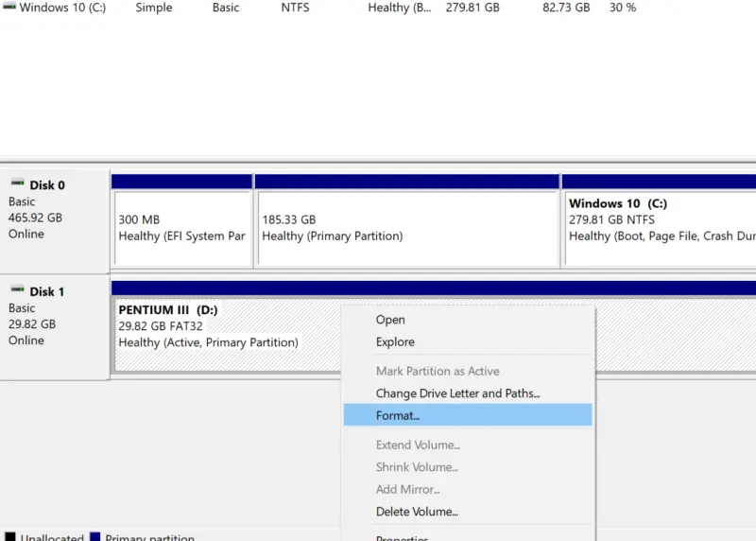Click the 82.73 GB free space cell

click(x=566, y=8)
